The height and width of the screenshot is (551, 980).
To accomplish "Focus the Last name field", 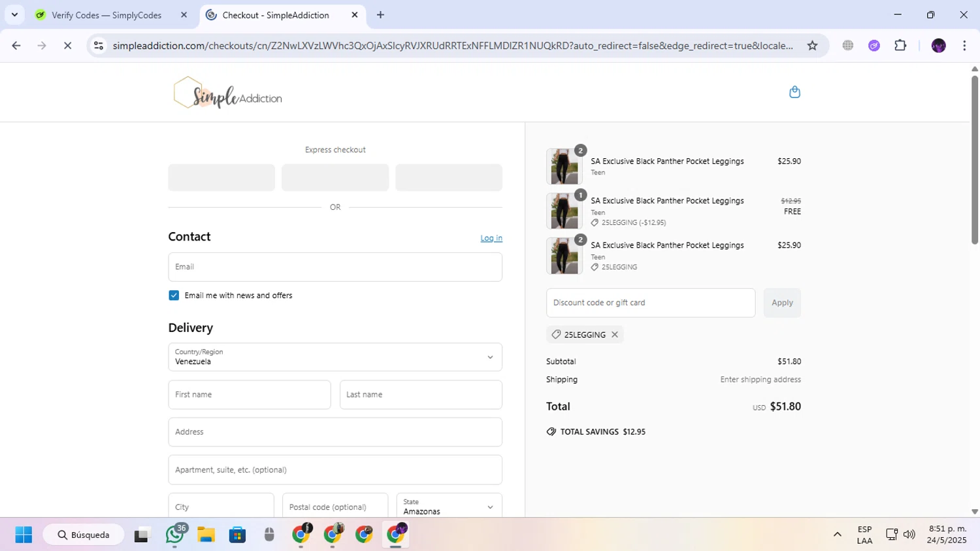I will click(x=421, y=395).
